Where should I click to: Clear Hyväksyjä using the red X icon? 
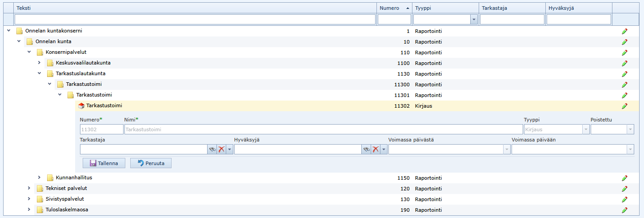[x=376, y=149]
